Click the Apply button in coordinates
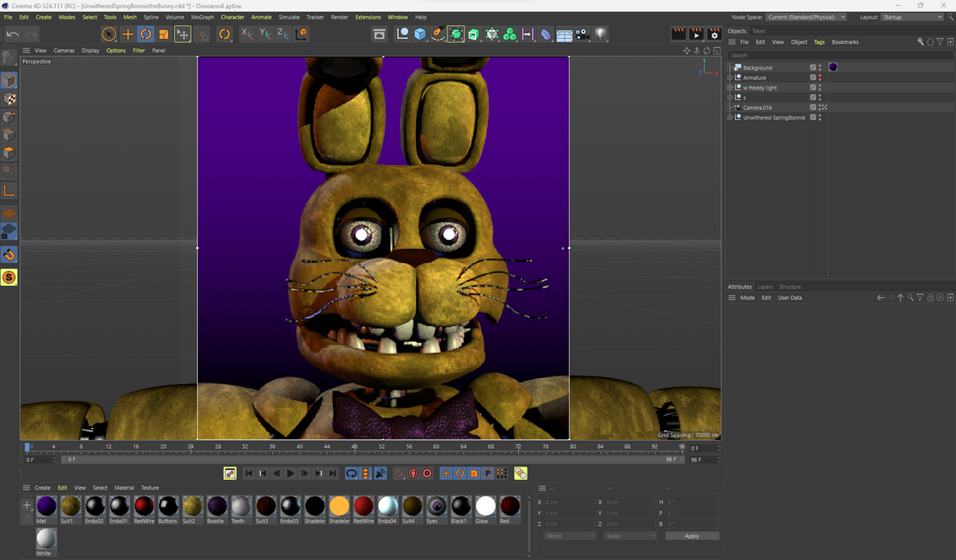This screenshot has height=560, width=956. tap(692, 536)
